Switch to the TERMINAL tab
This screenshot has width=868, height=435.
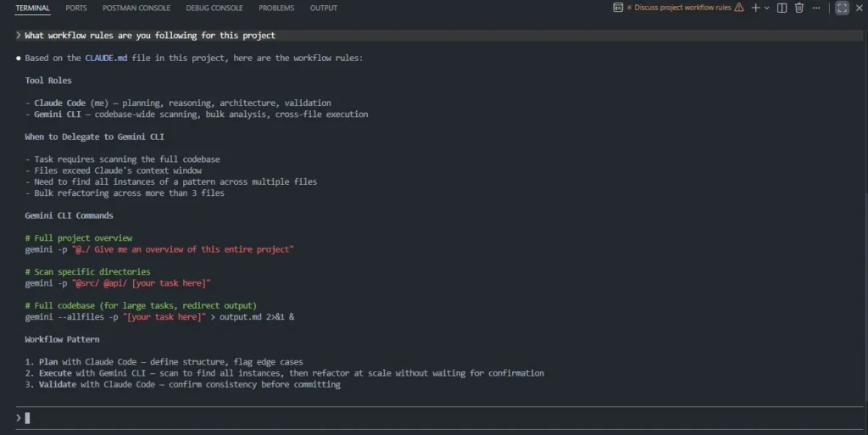[33, 8]
